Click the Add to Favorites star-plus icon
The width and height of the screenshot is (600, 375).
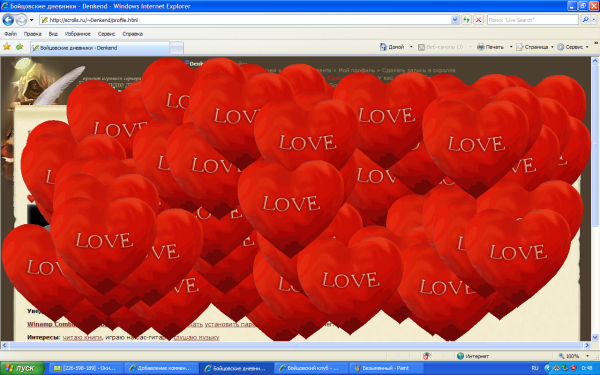pyautogui.click(x=20, y=47)
